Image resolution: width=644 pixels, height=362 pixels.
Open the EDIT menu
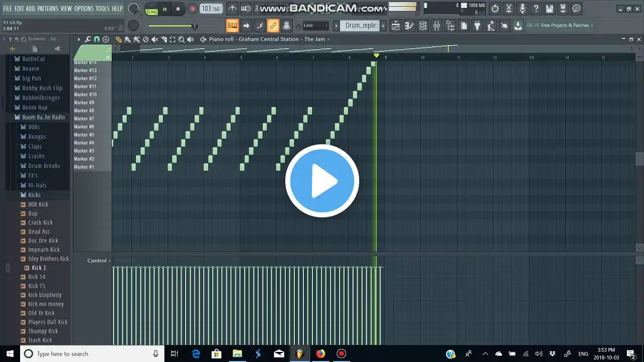coord(20,9)
